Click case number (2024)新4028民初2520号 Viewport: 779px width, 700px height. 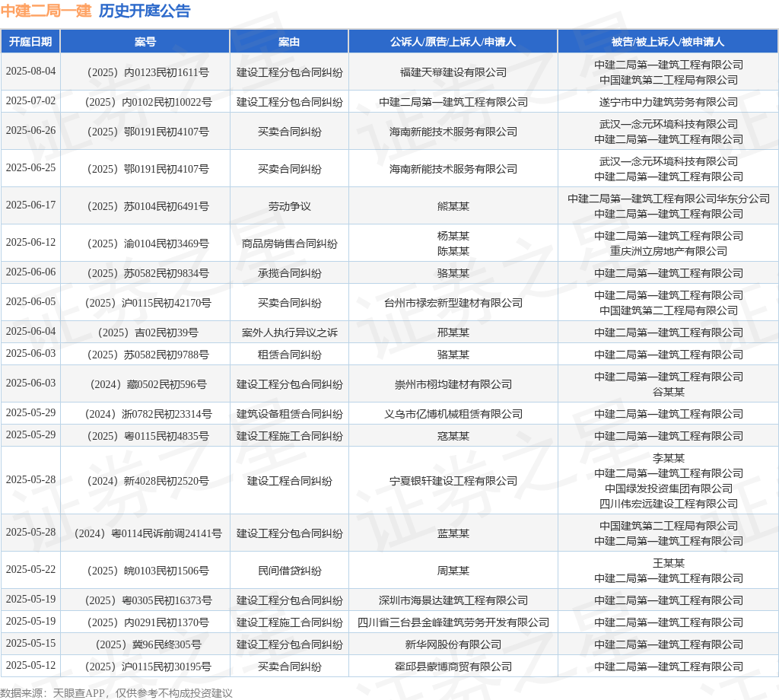click(148, 481)
